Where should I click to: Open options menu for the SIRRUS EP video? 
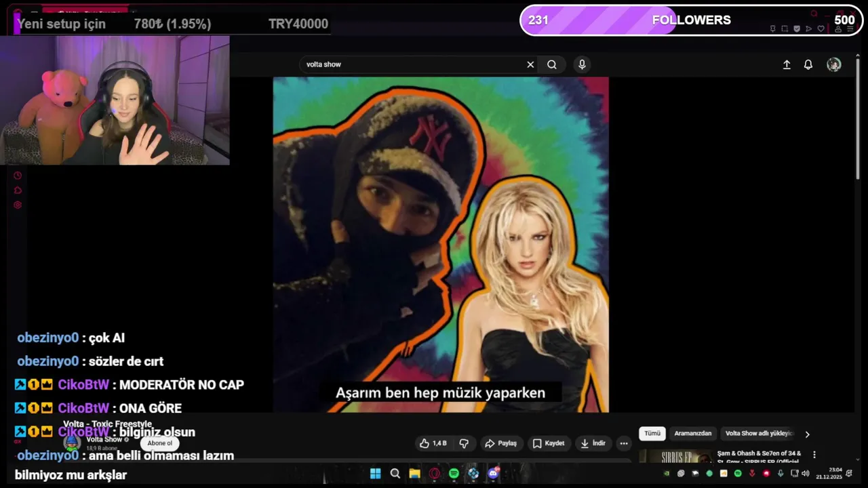pyautogui.click(x=814, y=455)
